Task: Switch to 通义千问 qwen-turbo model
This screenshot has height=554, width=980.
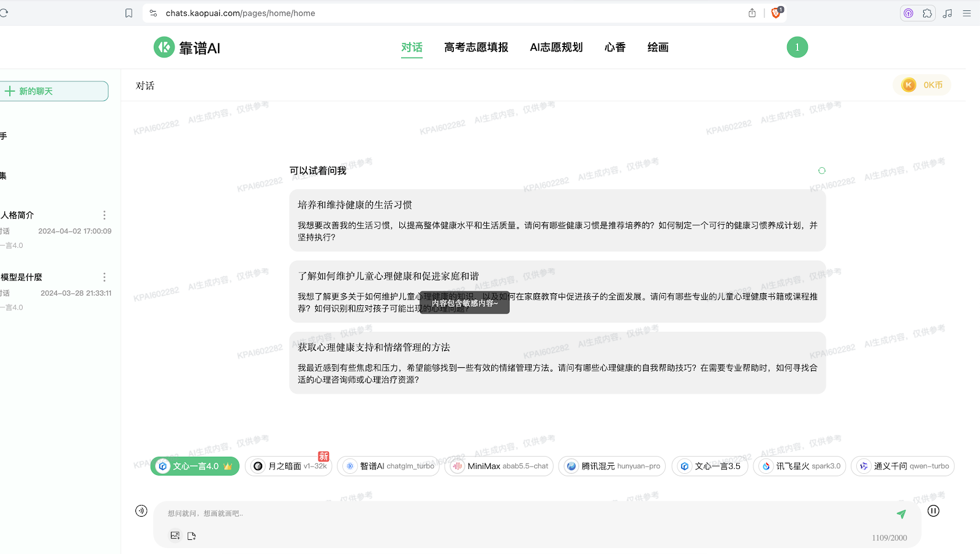Action: 903,466
